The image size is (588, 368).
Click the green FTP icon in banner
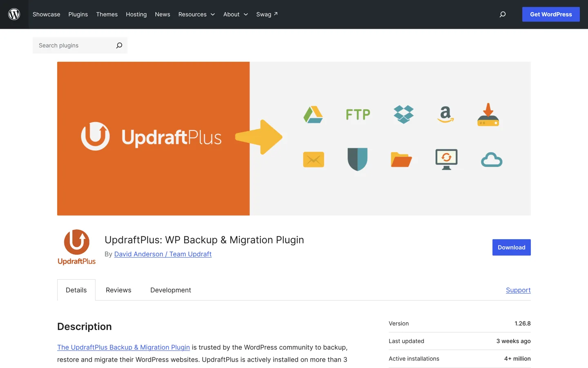point(358,114)
